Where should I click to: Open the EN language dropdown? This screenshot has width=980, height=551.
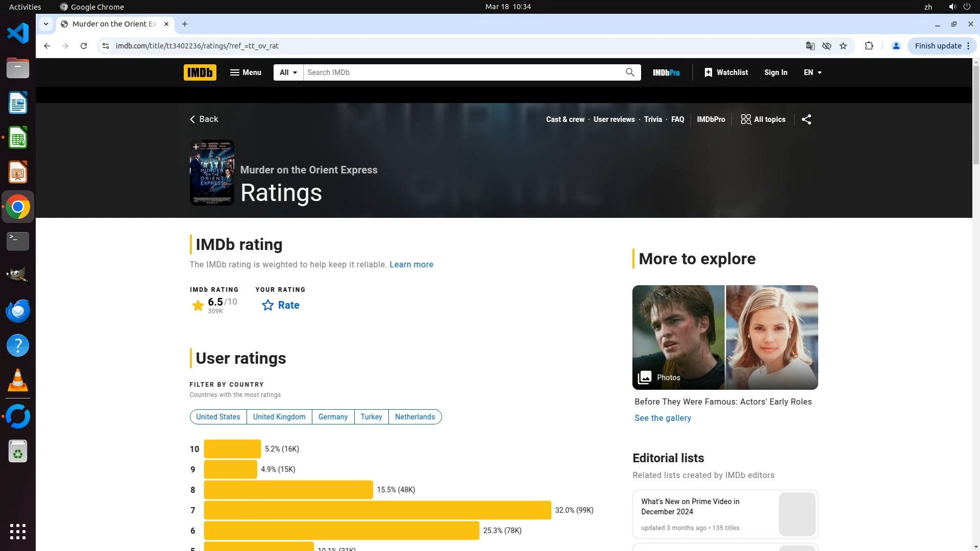(813, 72)
